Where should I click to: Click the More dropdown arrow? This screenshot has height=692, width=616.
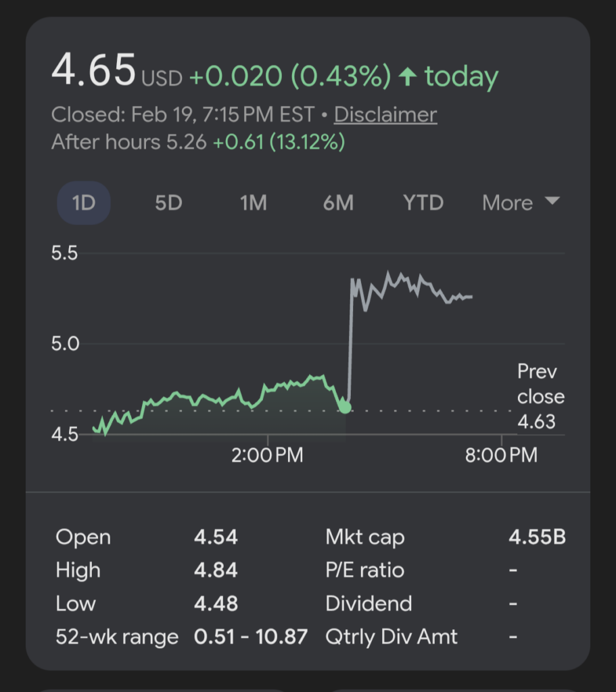(552, 201)
